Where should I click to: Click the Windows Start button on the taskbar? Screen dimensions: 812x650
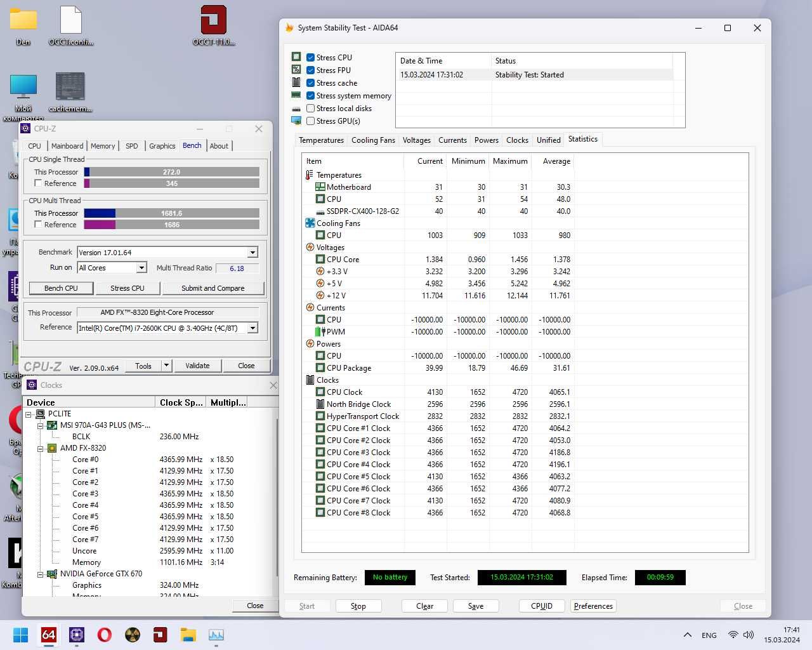21,635
